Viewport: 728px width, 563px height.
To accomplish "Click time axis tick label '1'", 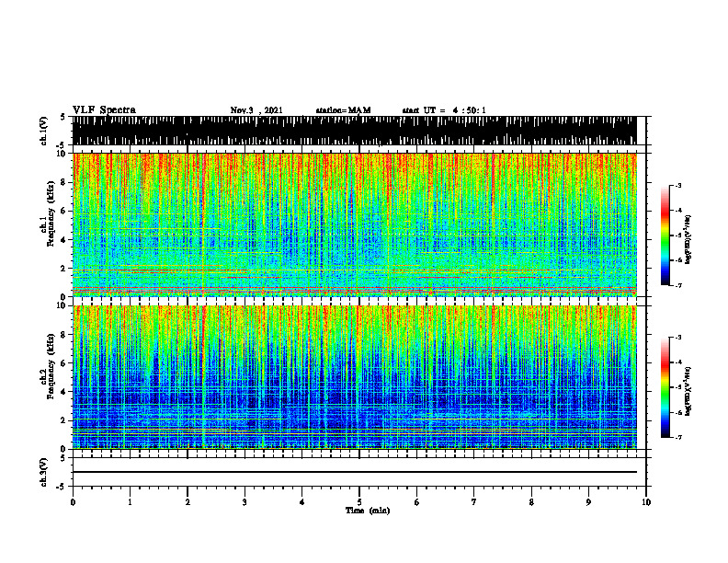I will click(130, 502).
